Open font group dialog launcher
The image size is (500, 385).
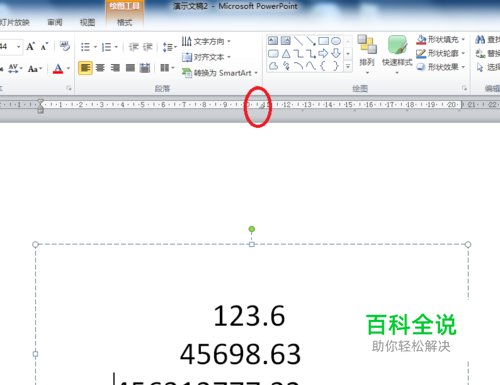pos(69,88)
